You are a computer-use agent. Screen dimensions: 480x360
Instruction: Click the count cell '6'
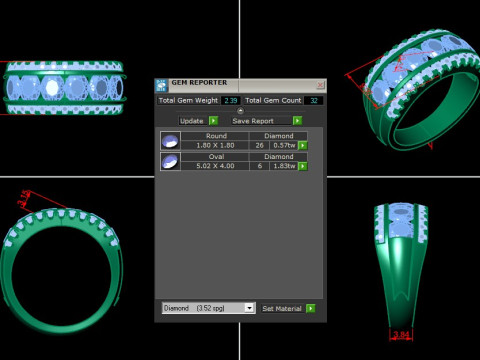click(x=259, y=166)
